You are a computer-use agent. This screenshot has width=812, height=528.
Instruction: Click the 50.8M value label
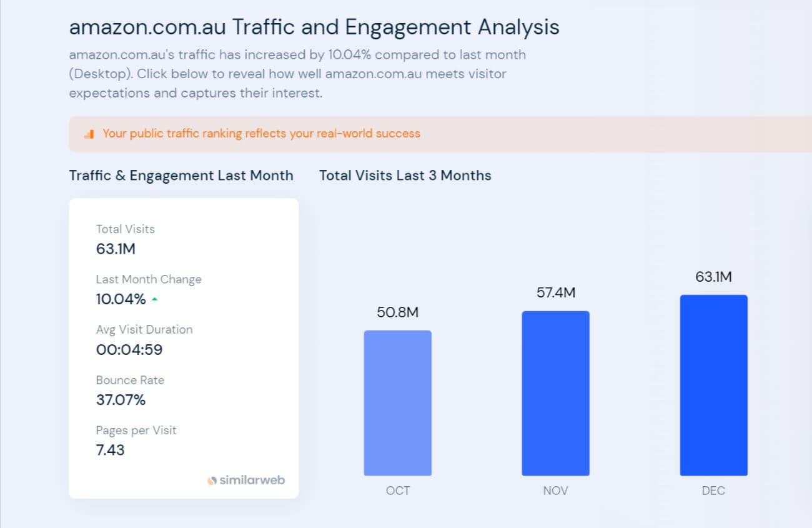398,312
